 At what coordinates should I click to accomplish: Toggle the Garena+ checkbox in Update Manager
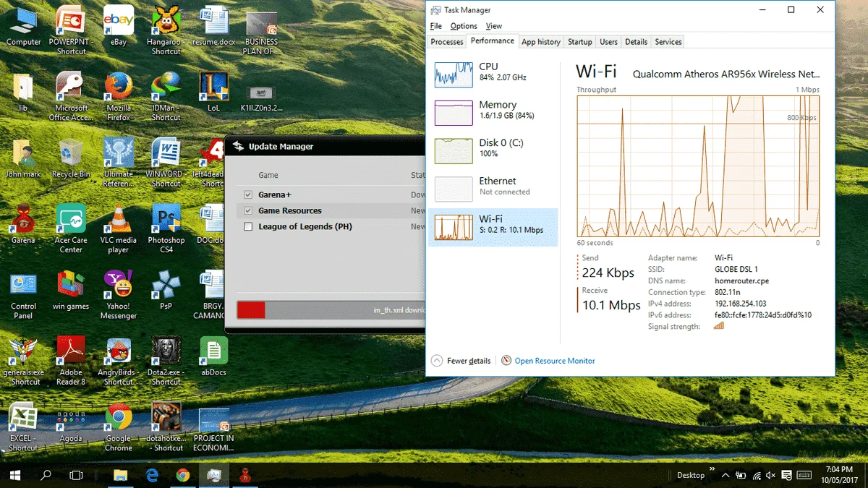[x=248, y=194]
